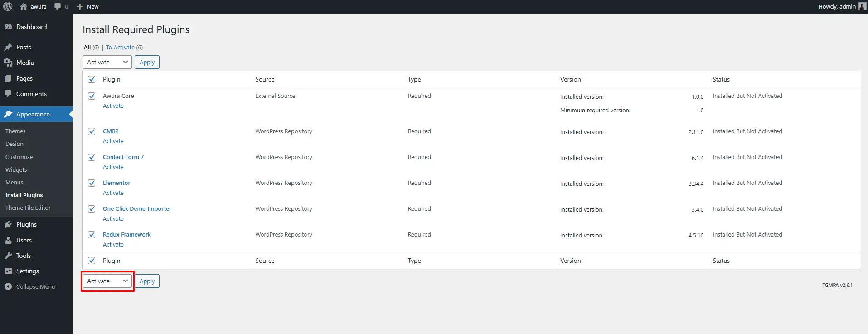This screenshot has height=334, width=868.
Task: Click the Collapse Menu arrow icon
Action: pyautogui.click(x=8, y=286)
